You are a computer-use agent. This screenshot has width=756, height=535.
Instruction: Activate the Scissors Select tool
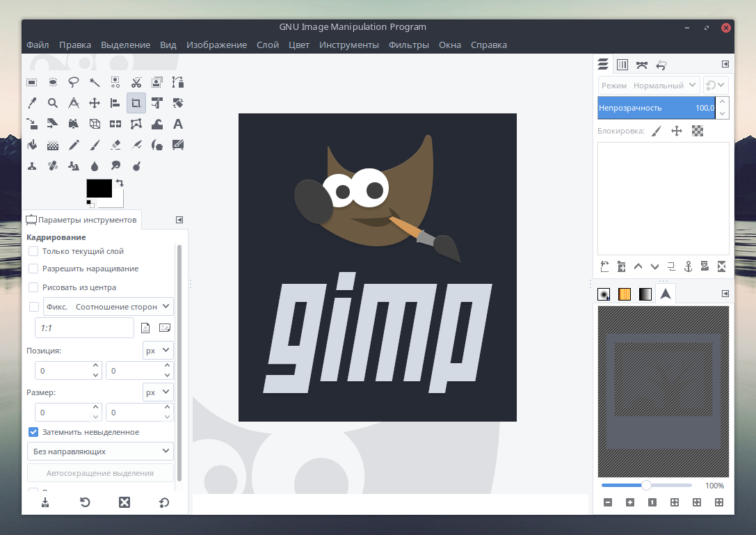click(x=136, y=83)
